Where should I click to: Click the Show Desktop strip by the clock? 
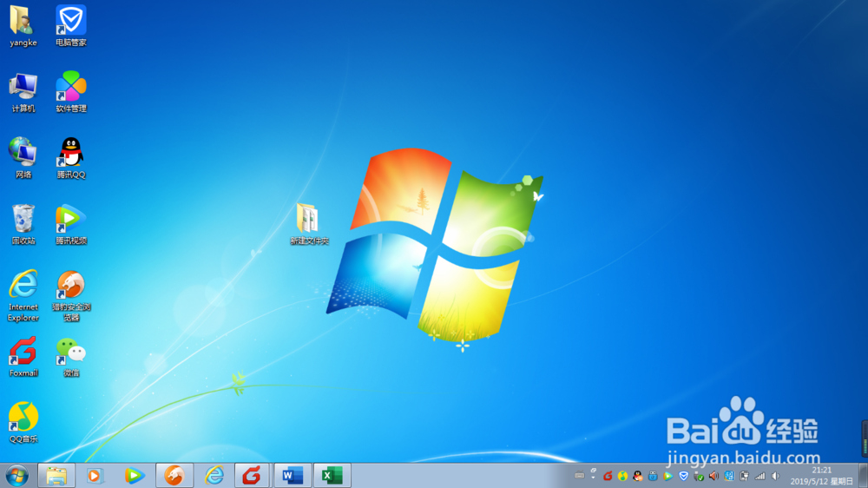pos(863,476)
